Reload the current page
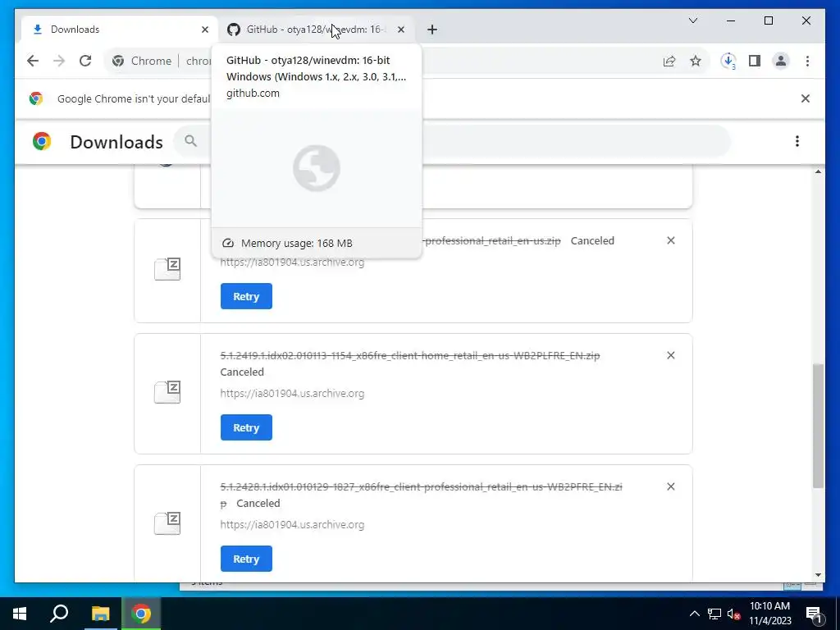Image resolution: width=840 pixels, height=630 pixels. pyautogui.click(x=85, y=61)
